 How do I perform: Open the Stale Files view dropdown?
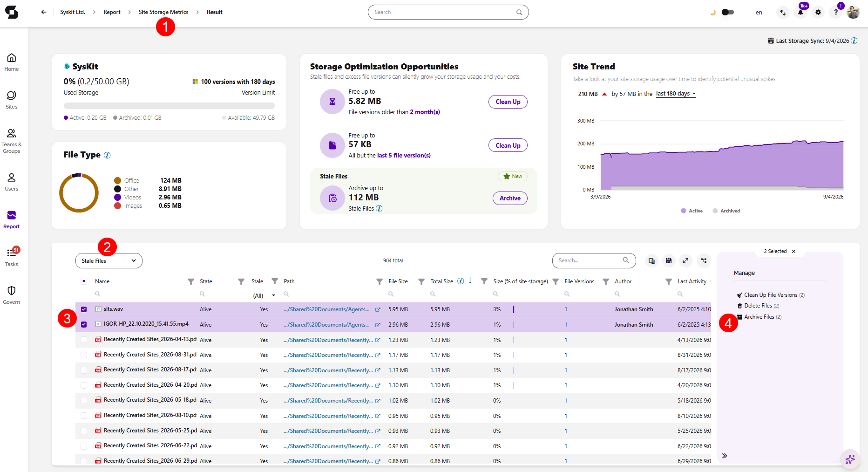pos(109,260)
